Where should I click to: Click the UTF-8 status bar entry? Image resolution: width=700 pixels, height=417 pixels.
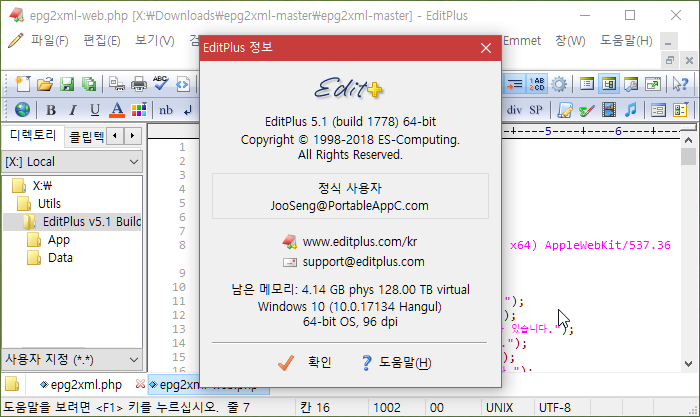click(554, 408)
